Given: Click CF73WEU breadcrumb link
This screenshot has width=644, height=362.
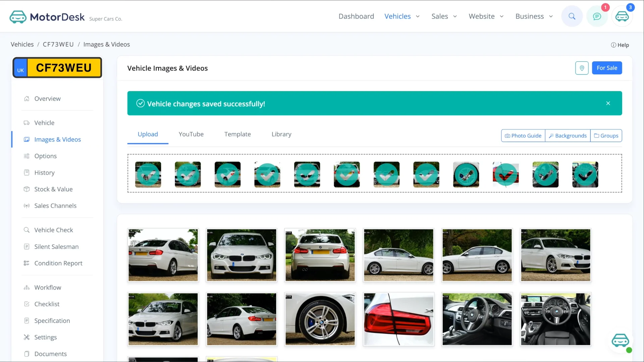Looking at the screenshot, I should click(x=58, y=44).
